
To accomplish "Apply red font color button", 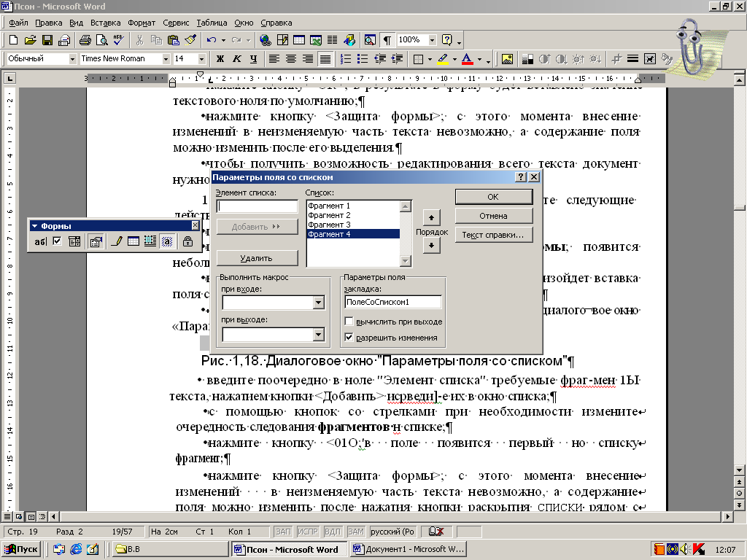I will coord(468,59).
